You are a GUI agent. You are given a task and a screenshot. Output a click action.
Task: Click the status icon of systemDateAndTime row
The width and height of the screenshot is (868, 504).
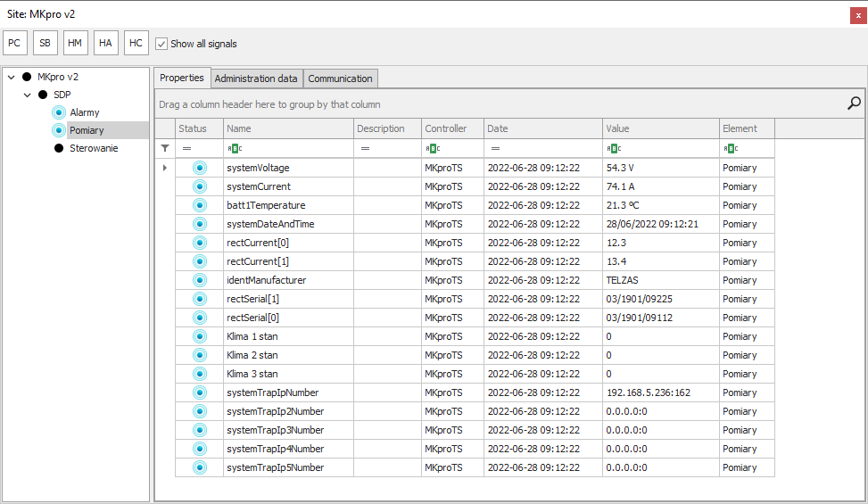point(200,224)
